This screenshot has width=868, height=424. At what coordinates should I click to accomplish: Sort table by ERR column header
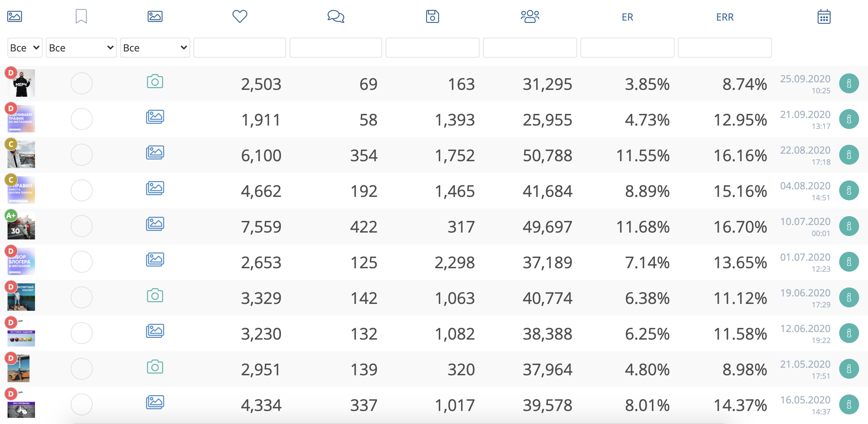coord(725,17)
